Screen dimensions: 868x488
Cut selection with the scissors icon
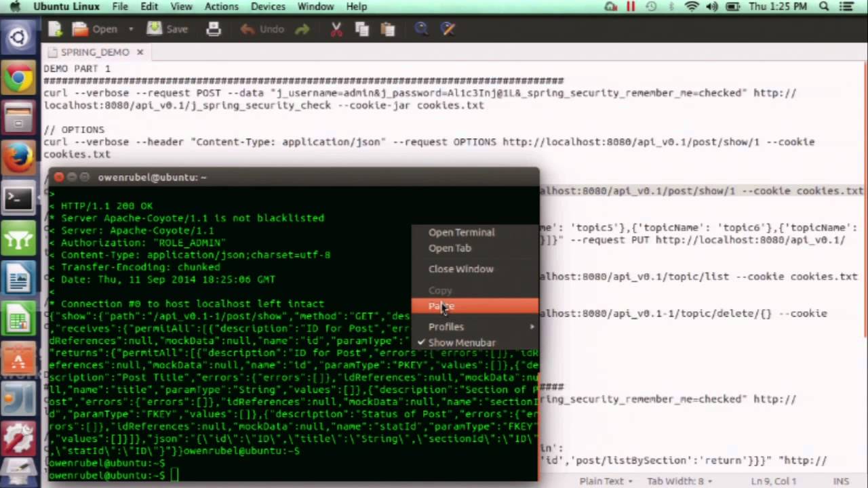pos(336,29)
